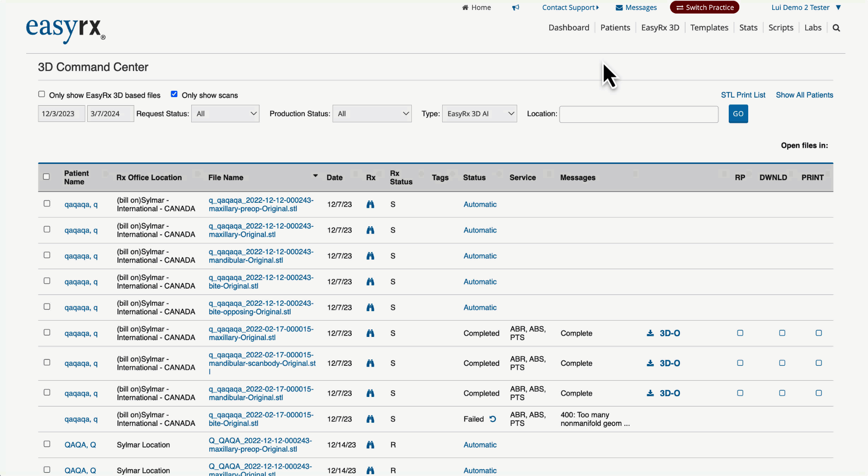The height and width of the screenshot is (476, 868).
Task: Go to Home via house icon
Action: (476, 8)
